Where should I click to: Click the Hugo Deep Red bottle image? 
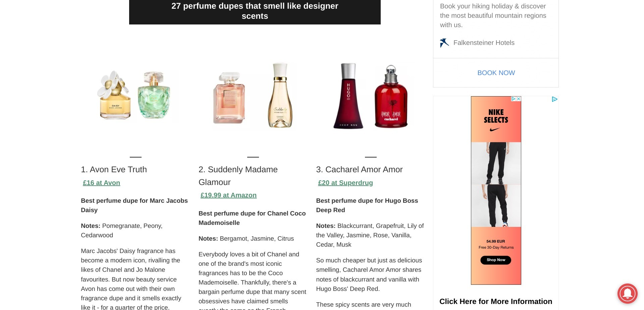[348, 96]
